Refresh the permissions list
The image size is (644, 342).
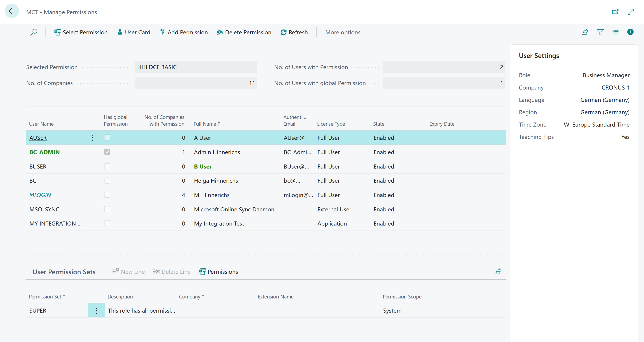[294, 32]
